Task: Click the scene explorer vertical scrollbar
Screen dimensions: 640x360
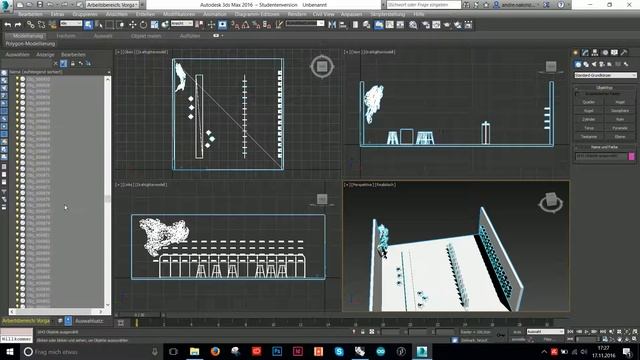Action: pos(107,191)
